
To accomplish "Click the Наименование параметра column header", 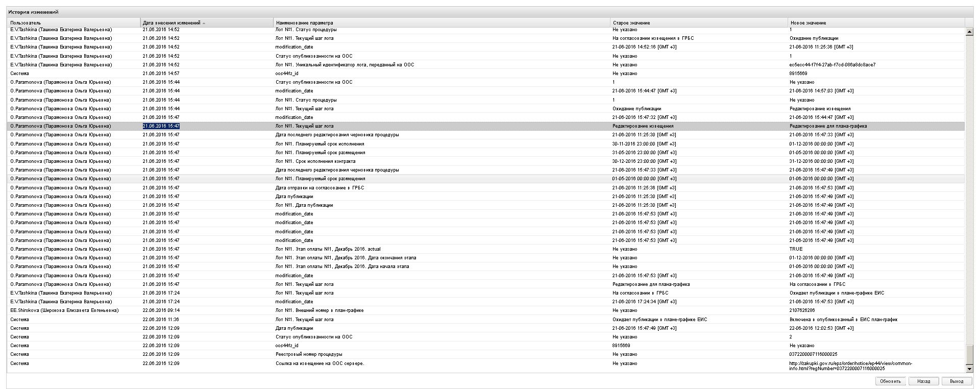I will click(442, 23).
